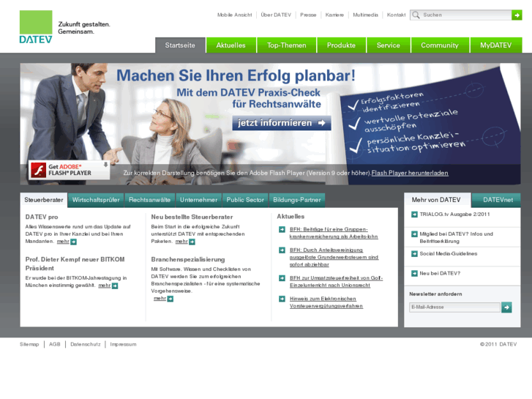The width and height of the screenshot is (532, 399).
Task: Click the Get Adobe Flash Player banner text
Action: (x=70, y=170)
